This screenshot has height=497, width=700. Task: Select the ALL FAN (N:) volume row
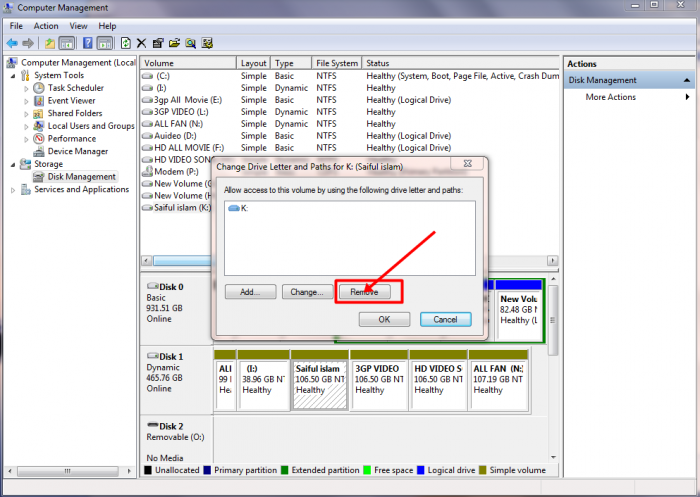tap(350, 124)
